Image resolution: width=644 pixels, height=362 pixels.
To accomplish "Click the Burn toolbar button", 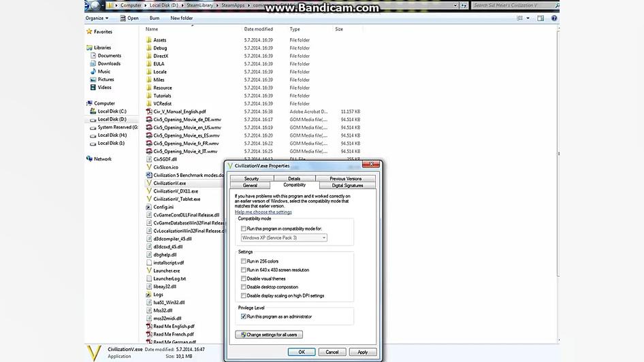I will 155,18.
